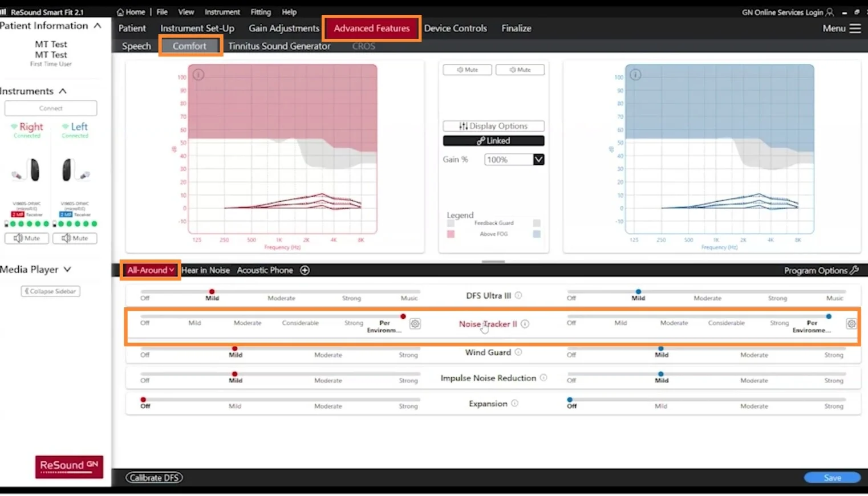Toggle the Linked button

[x=493, y=141]
